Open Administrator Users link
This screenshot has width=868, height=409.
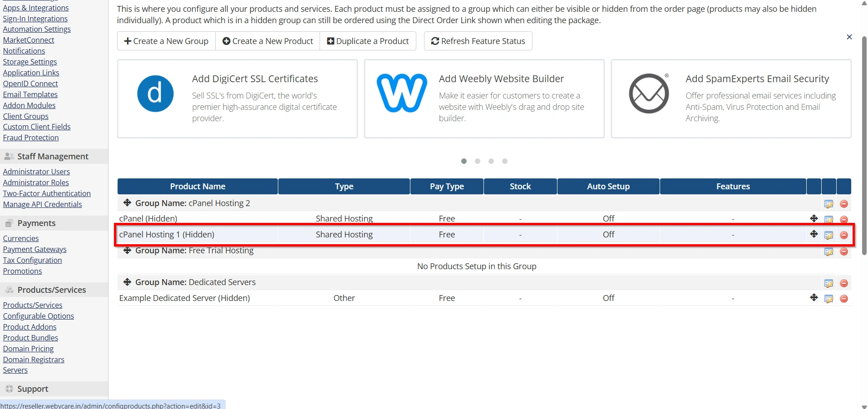point(36,172)
